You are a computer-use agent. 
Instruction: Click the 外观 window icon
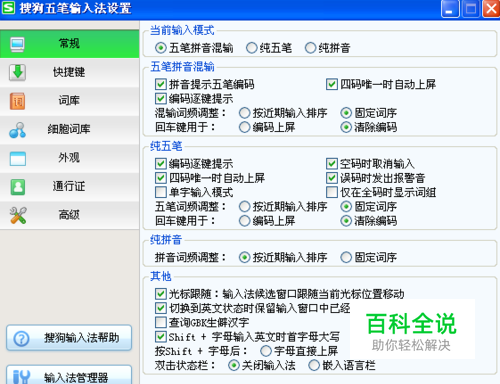(x=18, y=158)
